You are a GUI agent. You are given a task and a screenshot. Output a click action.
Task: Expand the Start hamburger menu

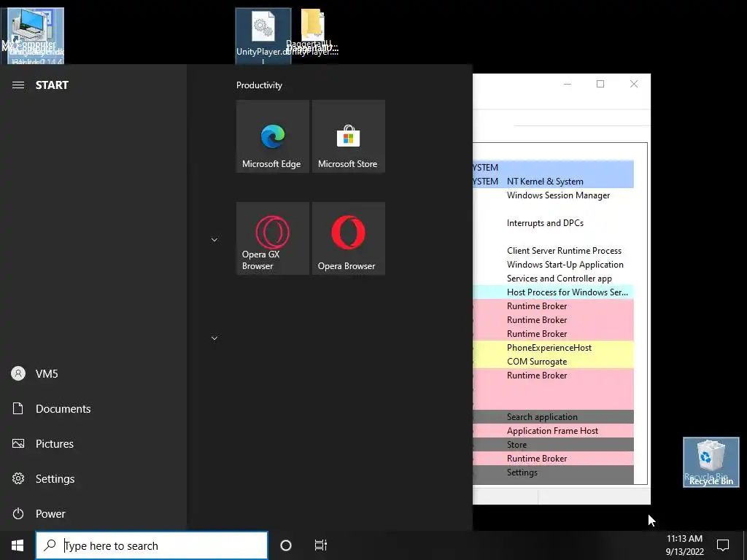[18, 85]
